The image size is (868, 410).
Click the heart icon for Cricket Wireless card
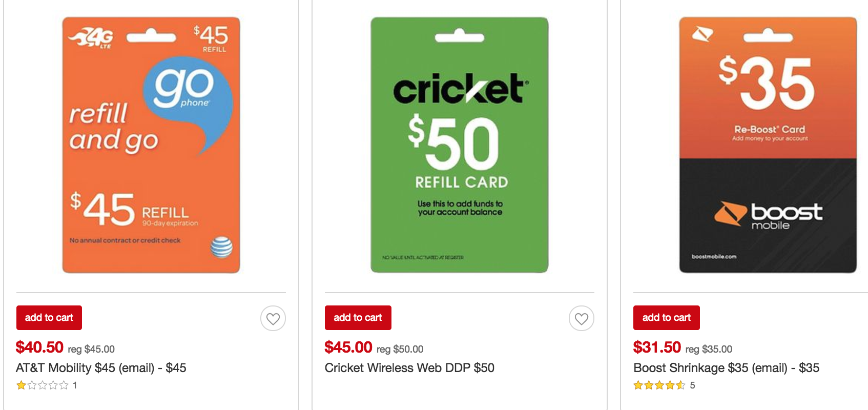[x=582, y=319]
